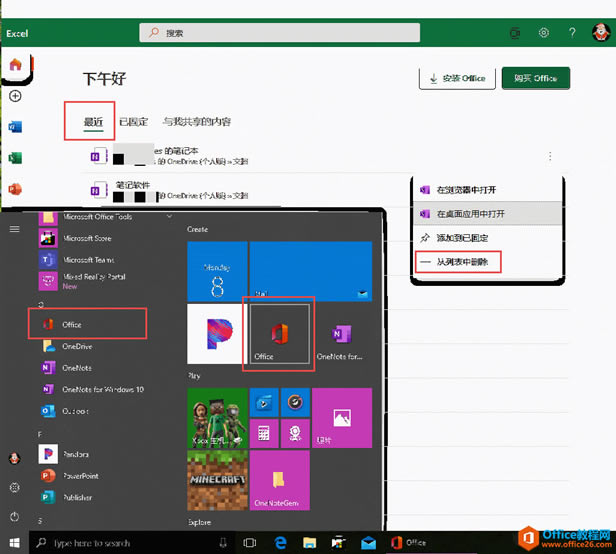Switch to the 最近 tab
The width and height of the screenshot is (616, 554).
click(93, 122)
